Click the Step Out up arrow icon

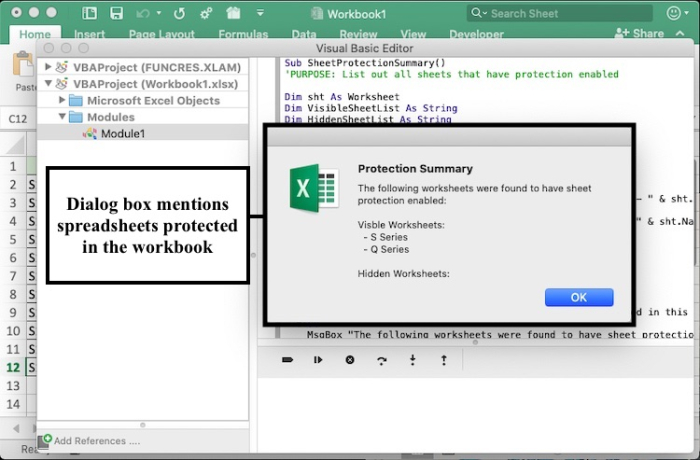[x=444, y=360]
